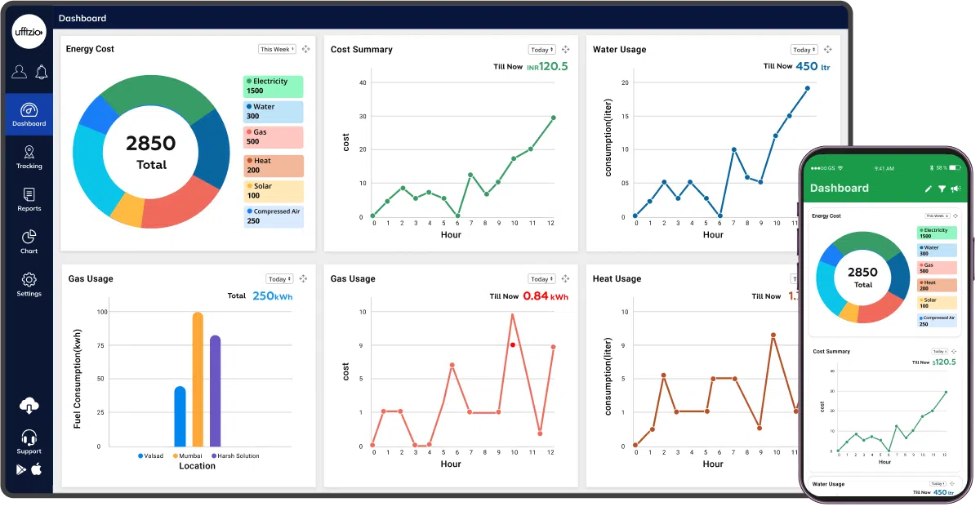Click the Google Play store icon

pos(20,469)
